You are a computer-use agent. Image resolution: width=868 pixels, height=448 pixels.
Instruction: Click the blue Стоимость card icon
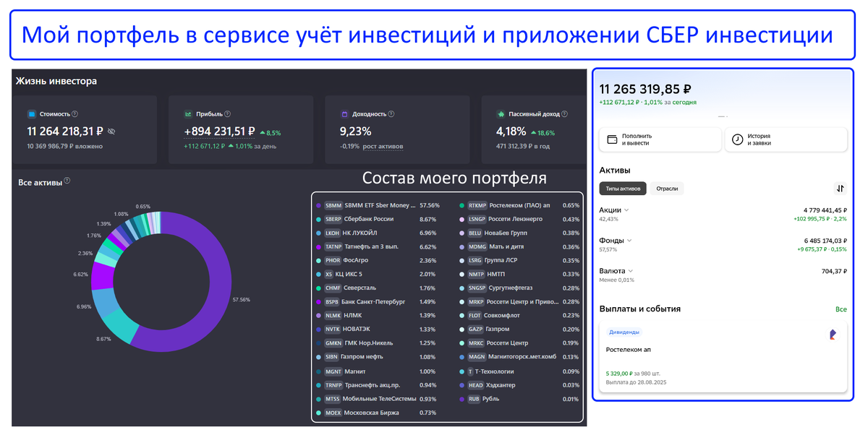31,114
